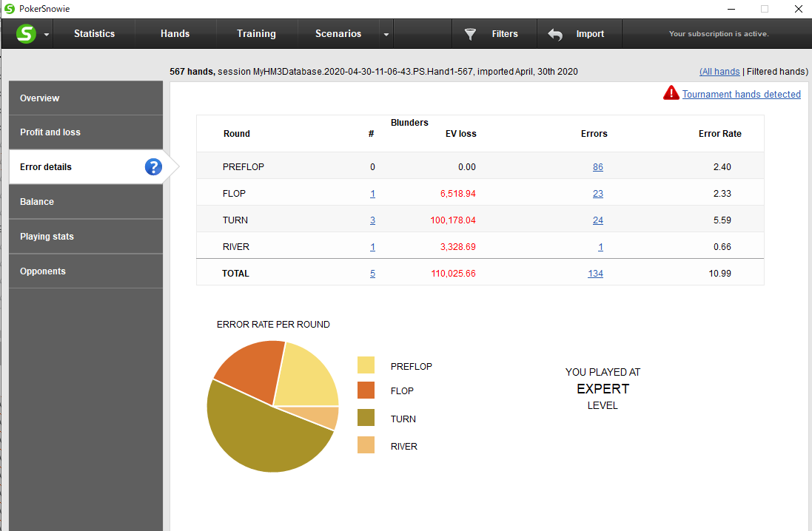Image resolution: width=812 pixels, height=531 pixels.
Task: Open the Training menu
Action: pyautogui.click(x=256, y=33)
